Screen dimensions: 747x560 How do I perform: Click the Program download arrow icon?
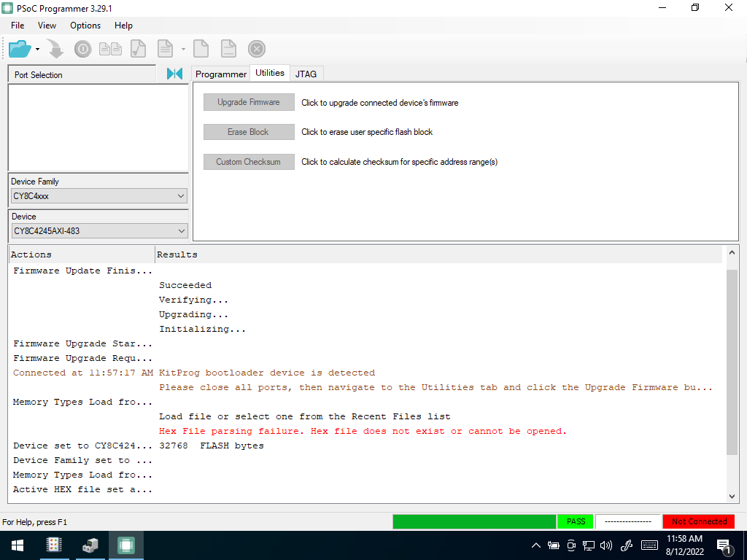pyautogui.click(x=55, y=49)
